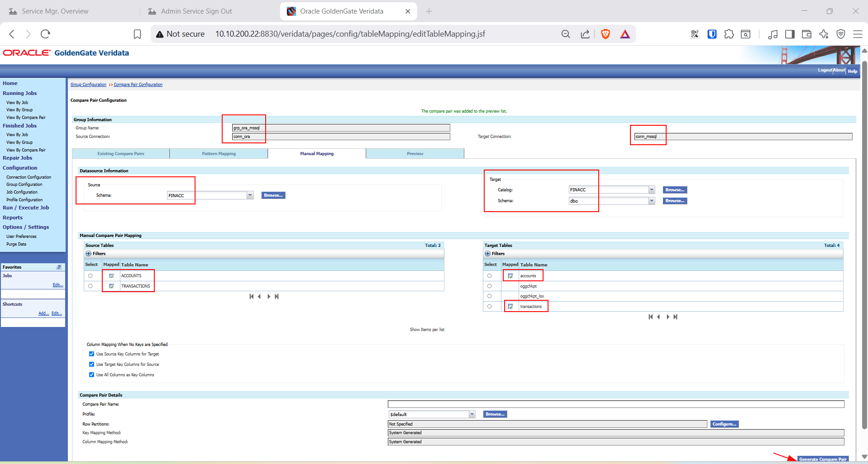Open the Source Schema dropdown

tap(250, 195)
